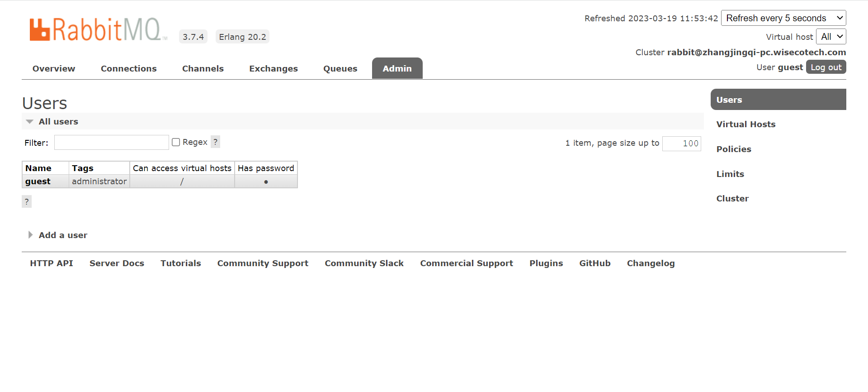Click the RabbitMQ logo
The width and height of the screenshot is (868, 392).
click(x=98, y=30)
